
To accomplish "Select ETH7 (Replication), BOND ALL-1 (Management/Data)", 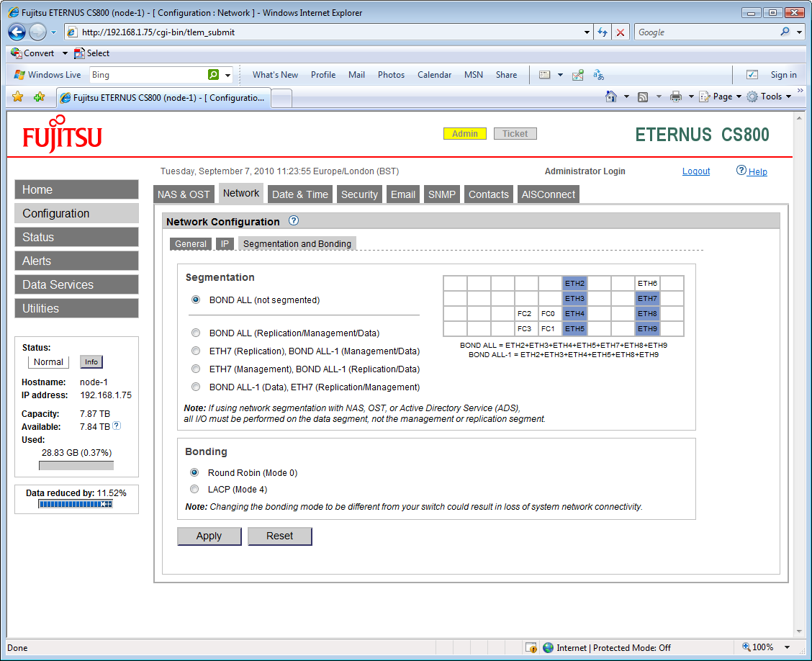I will 196,351.
